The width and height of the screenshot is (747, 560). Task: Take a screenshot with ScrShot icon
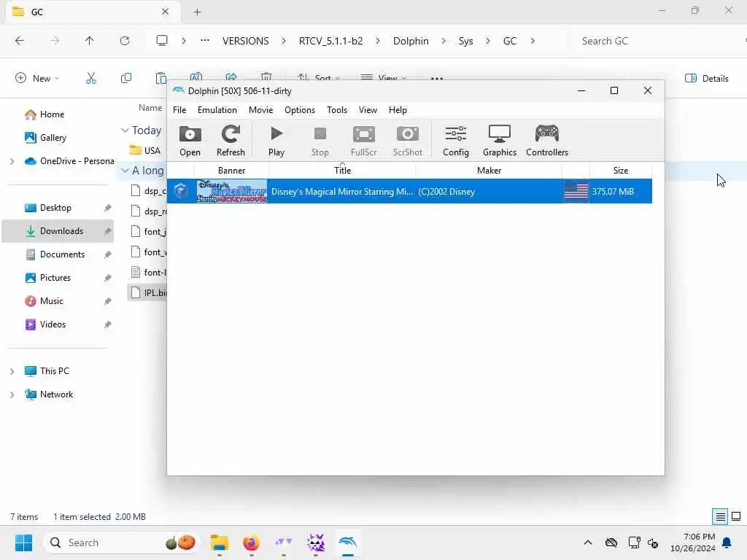[407, 141]
